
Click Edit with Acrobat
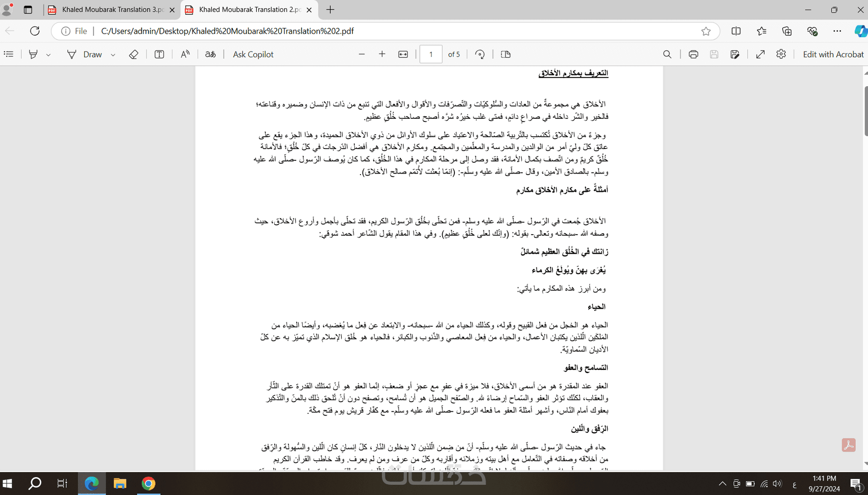tap(833, 54)
